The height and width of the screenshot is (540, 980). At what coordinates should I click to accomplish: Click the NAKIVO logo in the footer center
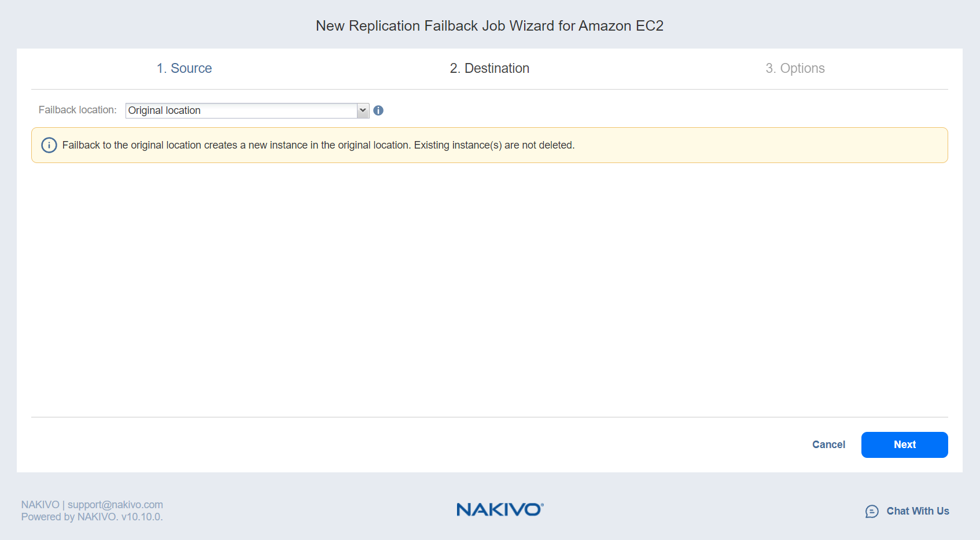tap(500, 509)
